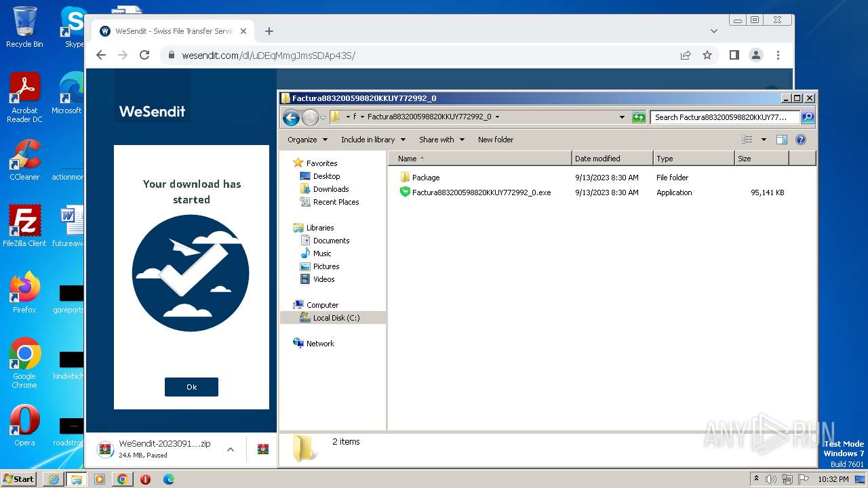This screenshot has width=868, height=488.
Task: Click Opera desktop icon
Action: (24, 425)
